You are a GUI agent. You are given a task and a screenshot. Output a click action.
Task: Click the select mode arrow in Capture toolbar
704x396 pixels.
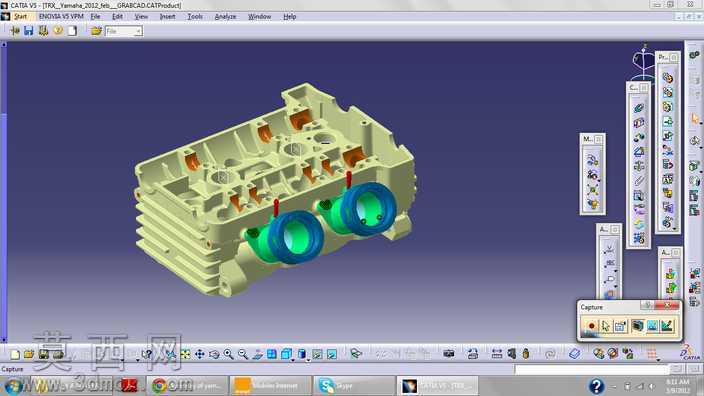pos(606,326)
